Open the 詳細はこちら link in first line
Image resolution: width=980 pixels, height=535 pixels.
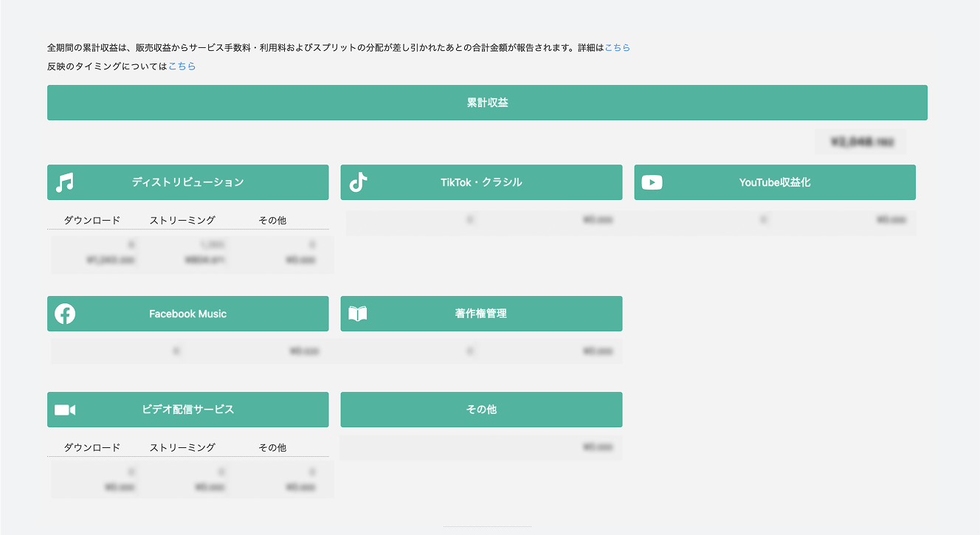617,47
